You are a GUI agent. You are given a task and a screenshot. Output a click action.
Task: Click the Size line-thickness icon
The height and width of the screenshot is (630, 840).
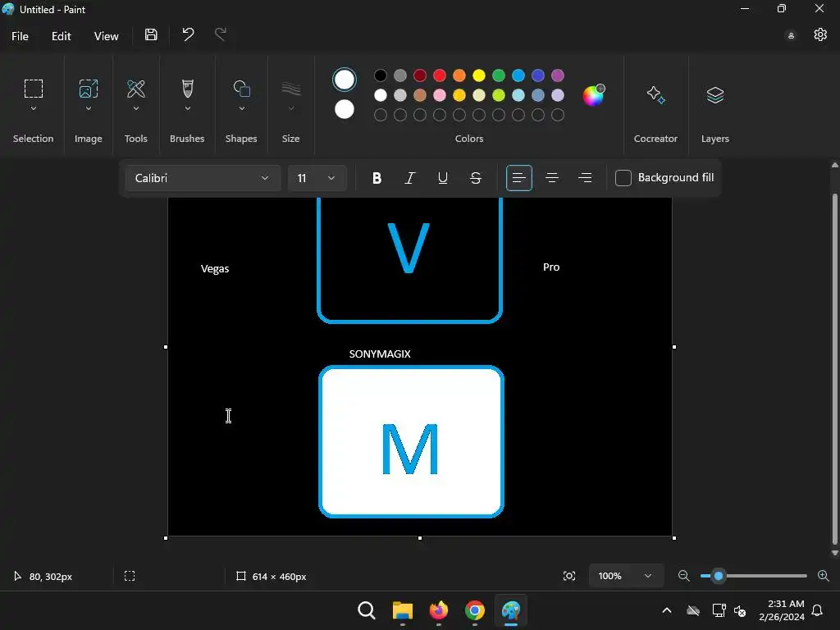(x=291, y=89)
